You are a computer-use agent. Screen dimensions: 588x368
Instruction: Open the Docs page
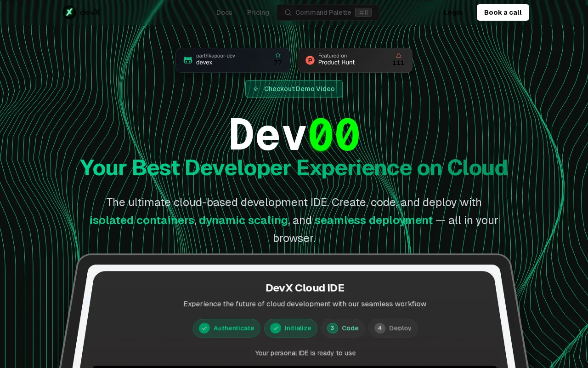(x=224, y=12)
